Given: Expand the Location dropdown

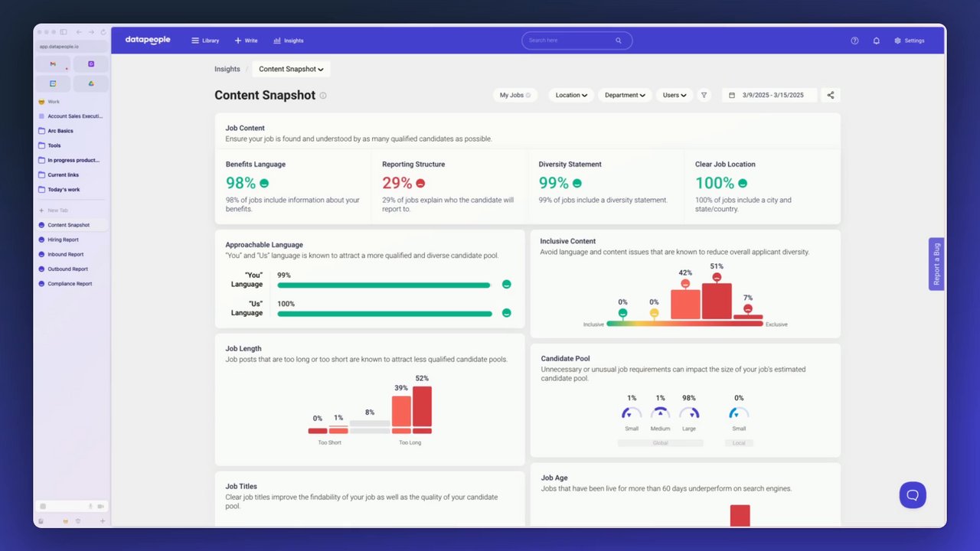Looking at the screenshot, I should [571, 95].
